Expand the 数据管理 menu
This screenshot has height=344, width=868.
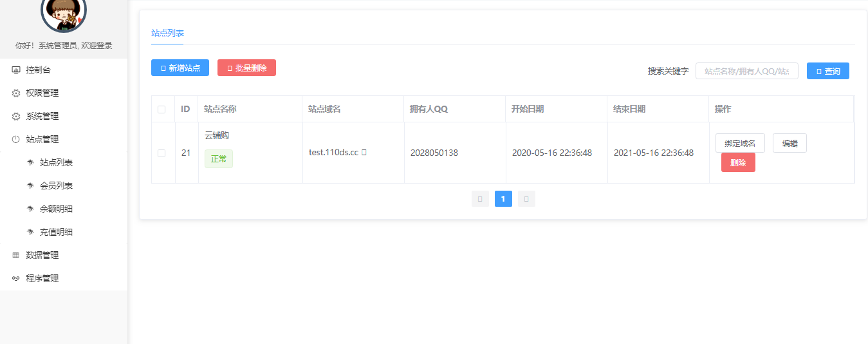pyautogui.click(x=64, y=255)
